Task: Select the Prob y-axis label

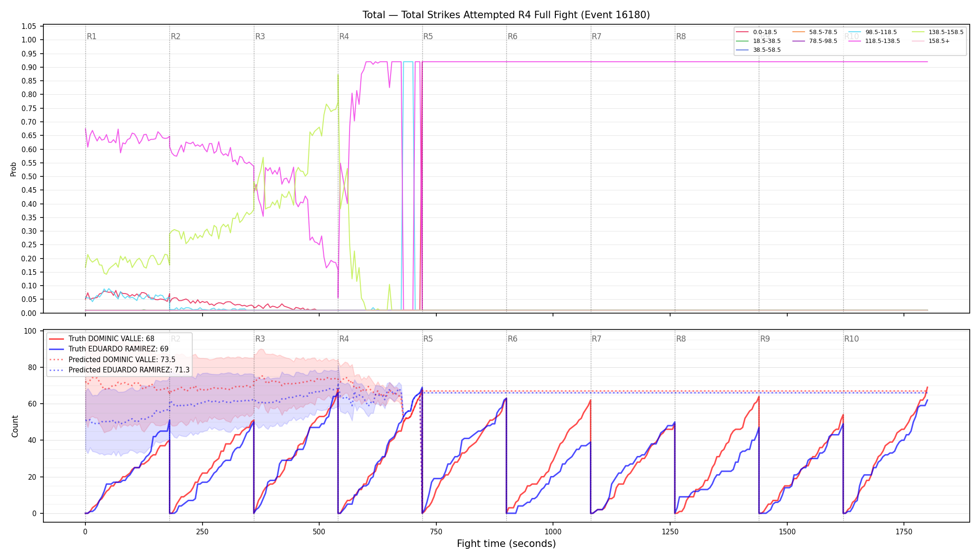Action: point(14,169)
